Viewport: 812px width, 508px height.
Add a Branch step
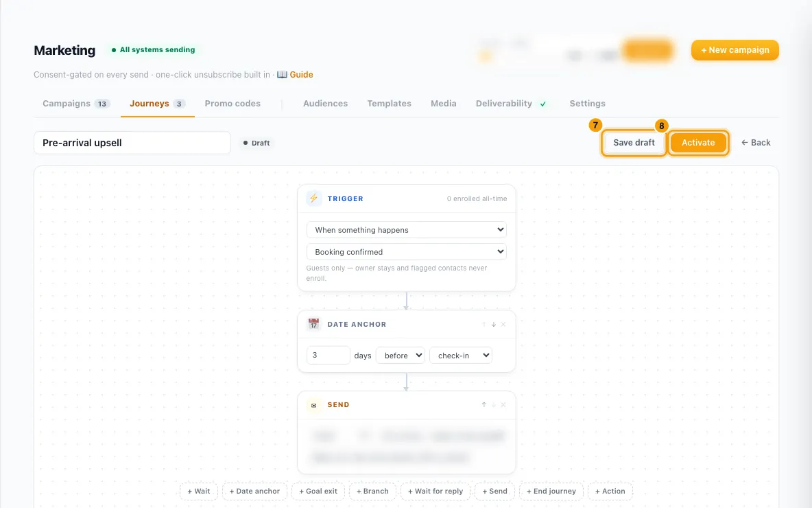(x=372, y=491)
